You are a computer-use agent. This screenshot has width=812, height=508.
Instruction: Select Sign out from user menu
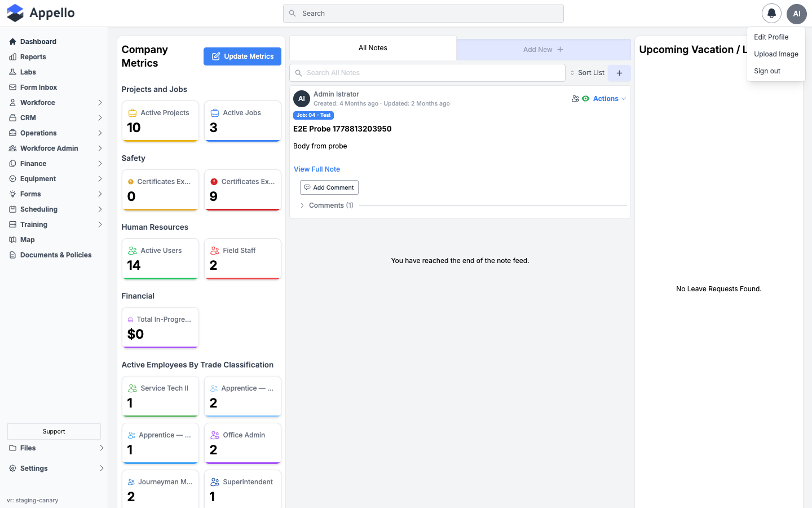click(x=767, y=71)
